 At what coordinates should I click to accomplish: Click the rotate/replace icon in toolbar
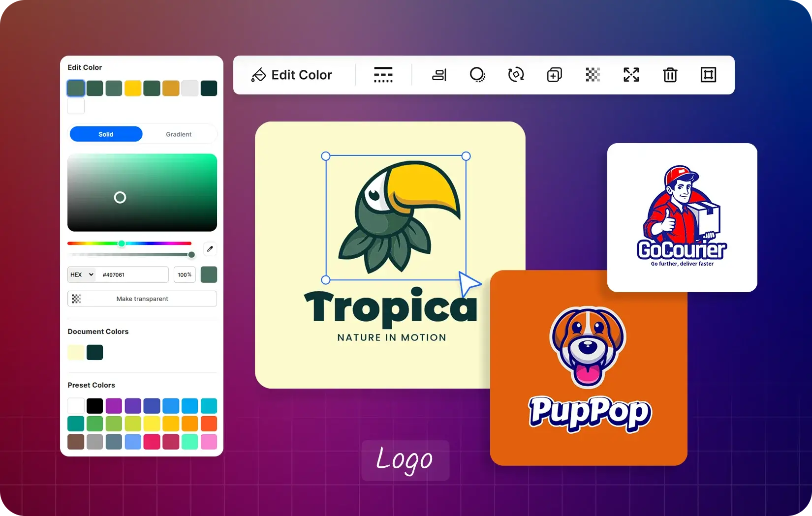click(x=516, y=75)
